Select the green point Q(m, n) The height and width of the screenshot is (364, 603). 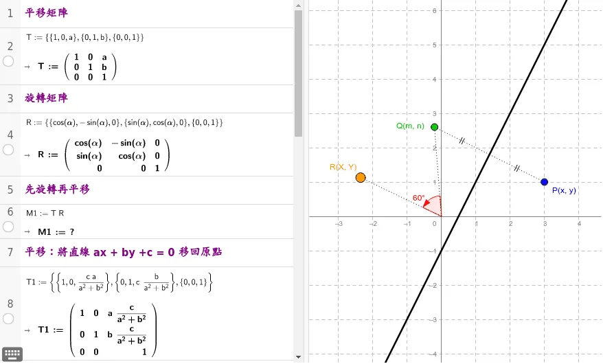pyautogui.click(x=435, y=127)
